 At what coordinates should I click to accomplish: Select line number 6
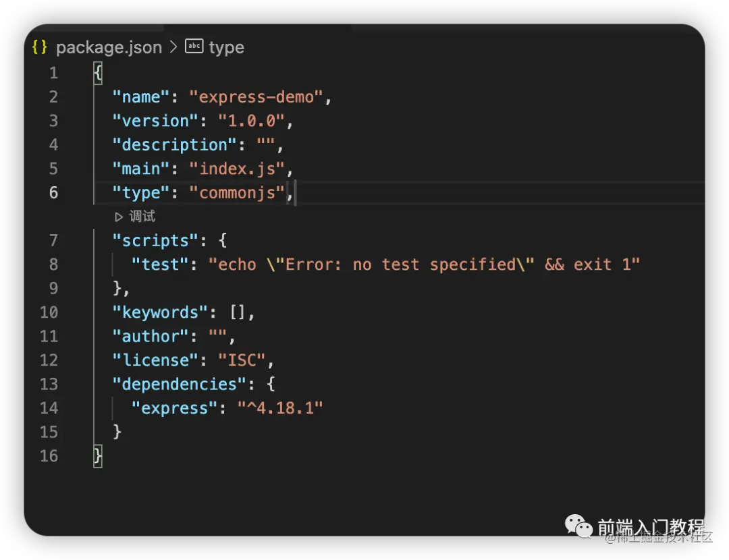click(x=53, y=192)
